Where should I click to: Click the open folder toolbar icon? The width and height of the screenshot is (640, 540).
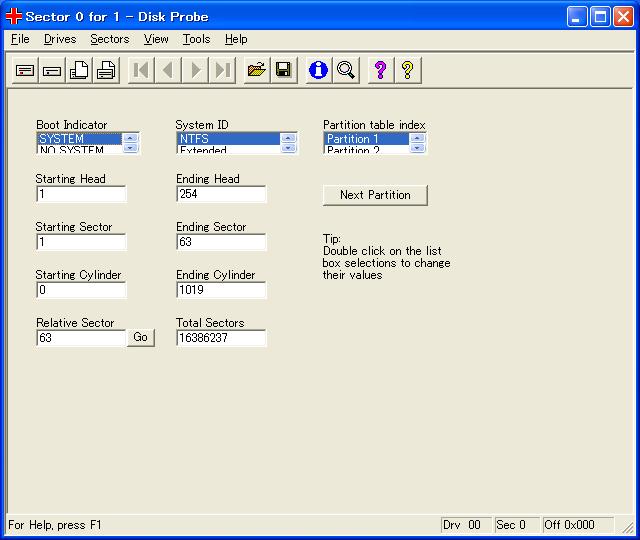[x=257, y=70]
